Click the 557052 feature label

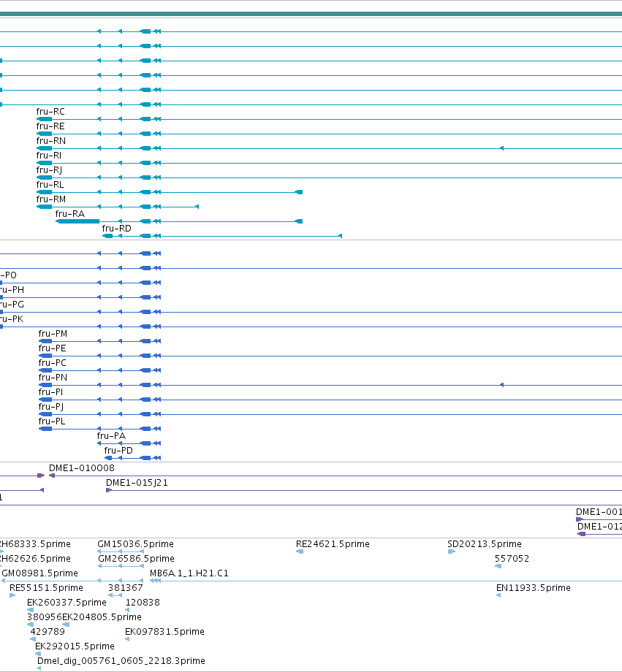pos(512,559)
